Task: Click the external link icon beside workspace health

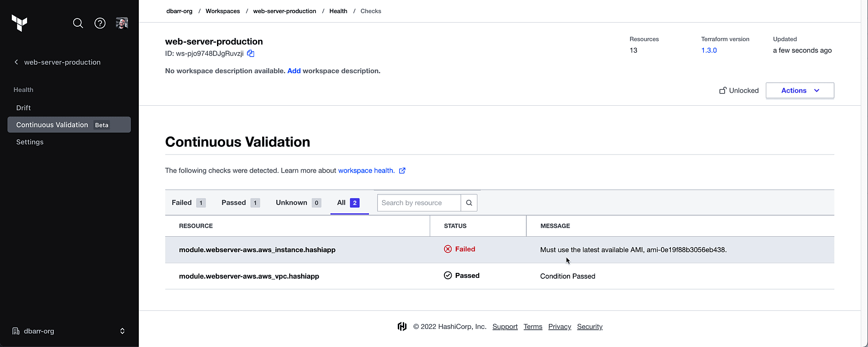Action: 402,170
